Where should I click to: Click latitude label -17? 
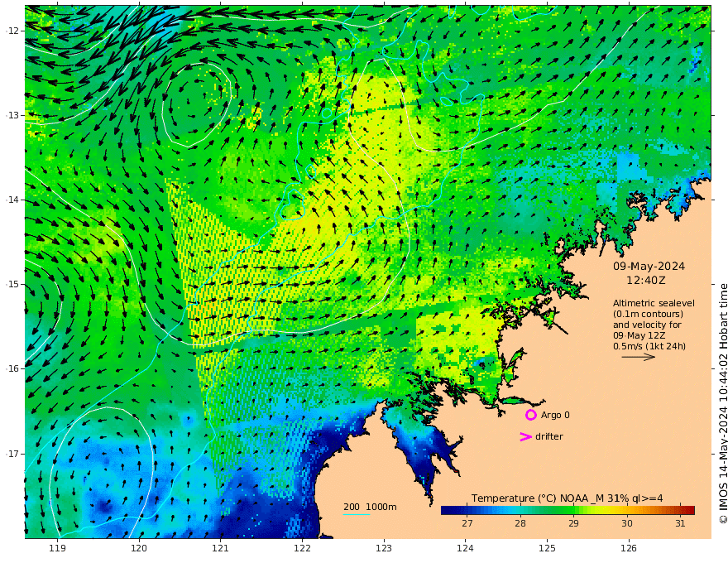pos(12,454)
